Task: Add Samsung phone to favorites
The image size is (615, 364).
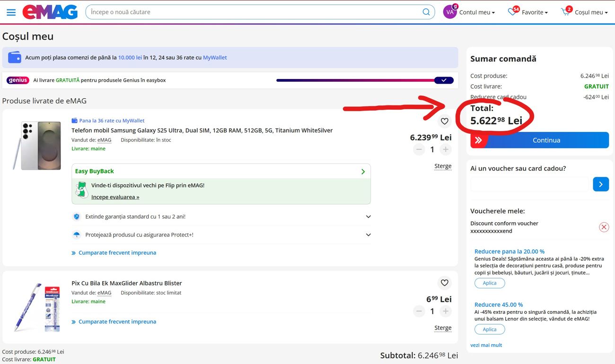Action: coord(444,121)
